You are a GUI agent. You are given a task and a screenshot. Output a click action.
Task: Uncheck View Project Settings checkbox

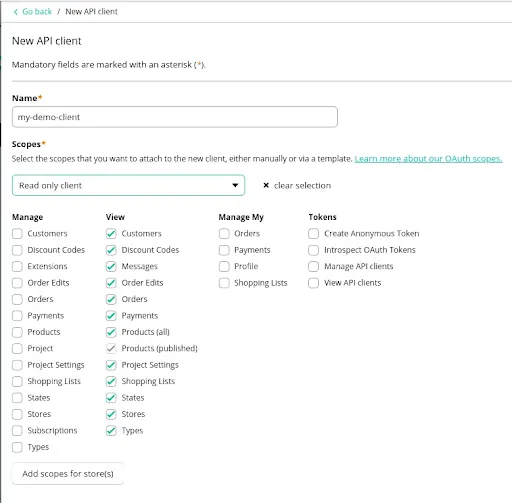click(x=111, y=365)
